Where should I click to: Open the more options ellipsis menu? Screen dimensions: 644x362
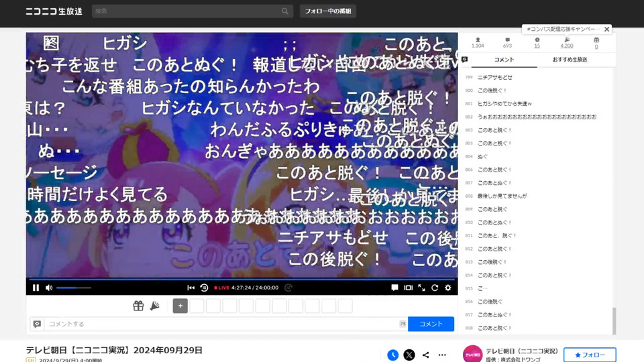click(442, 355)
